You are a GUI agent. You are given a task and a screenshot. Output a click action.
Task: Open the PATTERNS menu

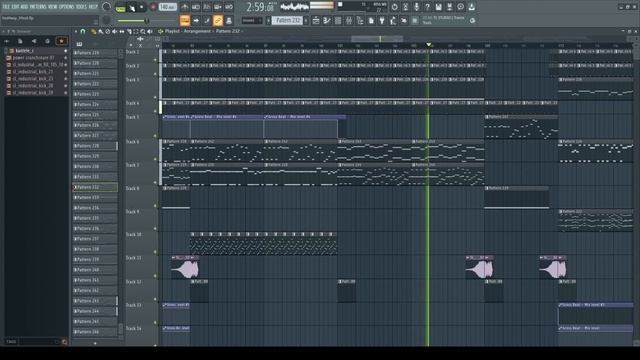38,7
